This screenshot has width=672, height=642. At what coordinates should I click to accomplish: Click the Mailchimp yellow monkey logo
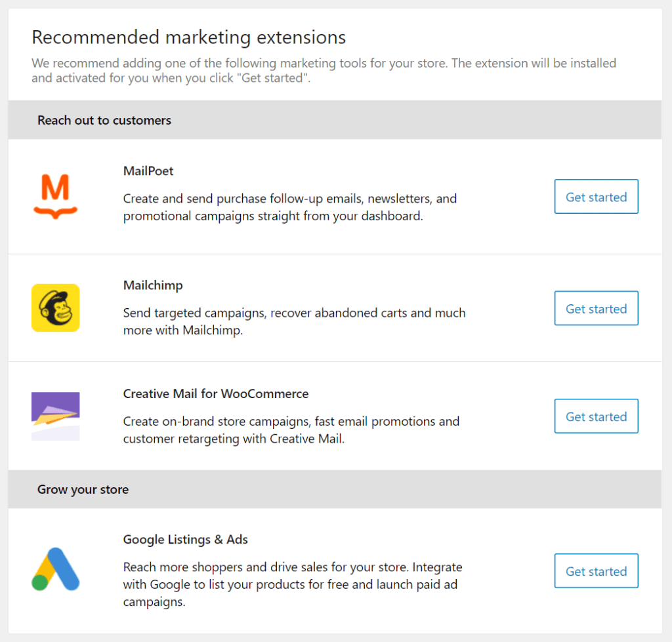point(55,308)
